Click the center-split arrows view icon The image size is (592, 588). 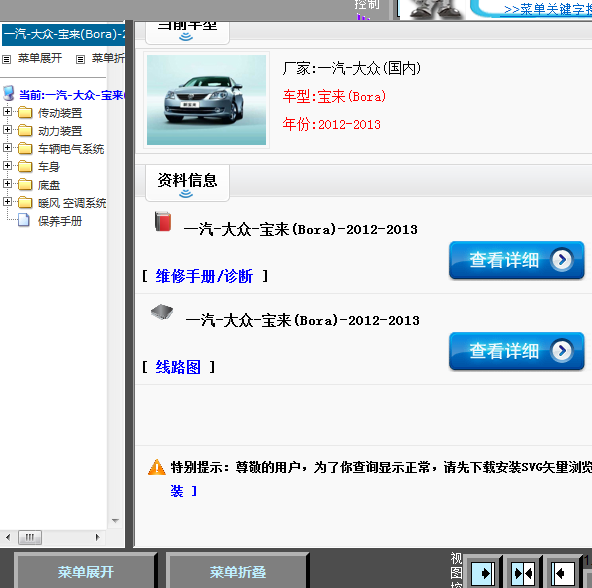click(x=523, y=574)
